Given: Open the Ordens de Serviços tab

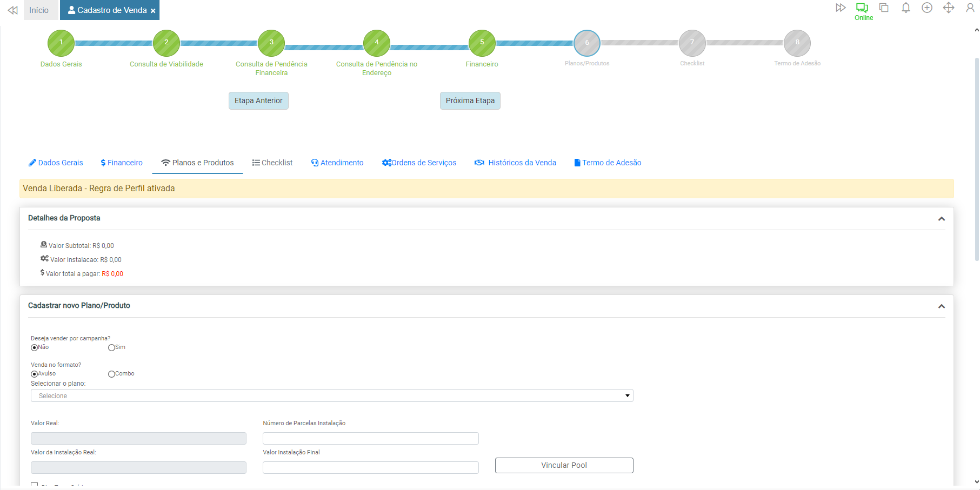Looking at the screenshot, I should (419, 163).
